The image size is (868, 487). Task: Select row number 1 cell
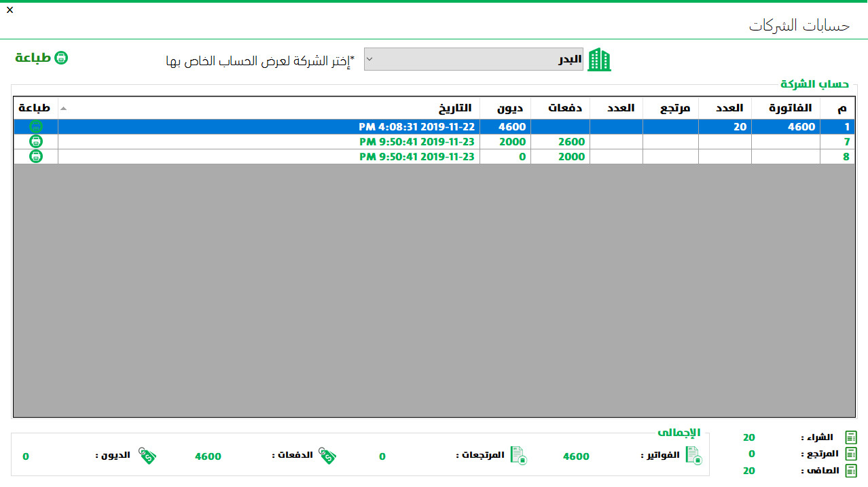click(x=837, y=127)
